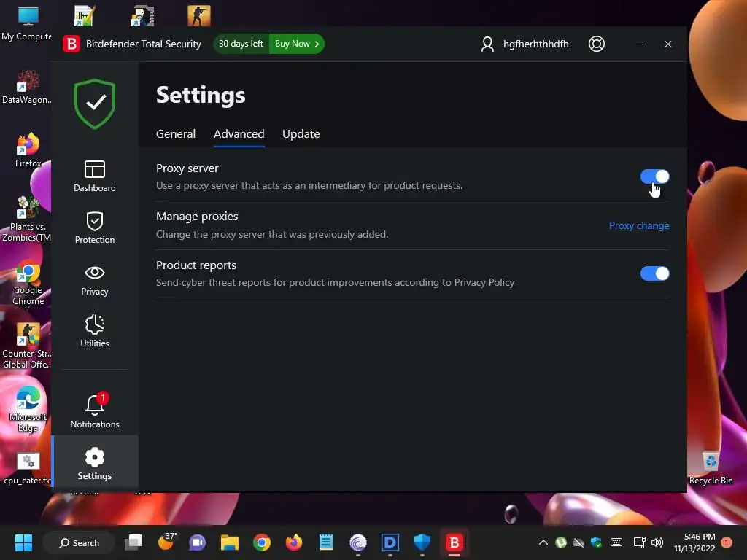
Task: Select the Firefox desktop shortcut
Action: pos(28,150)
